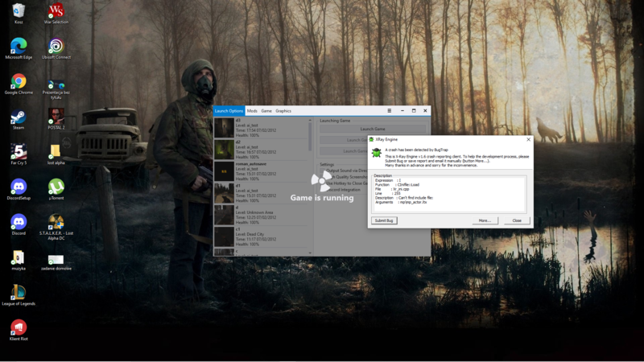This screenshot has width=644, height=362.
Task: Click the 'Time: 17:54 07/02/2012' save text
Action: pyautogui.click(x=256, y=130)
